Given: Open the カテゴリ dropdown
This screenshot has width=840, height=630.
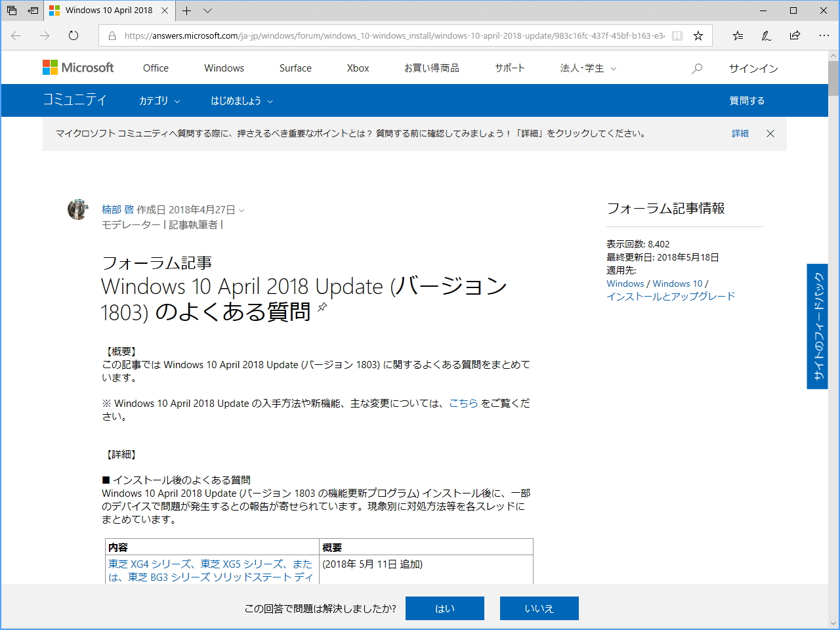Looking at the screenshot, I should [x=158, y=100].
